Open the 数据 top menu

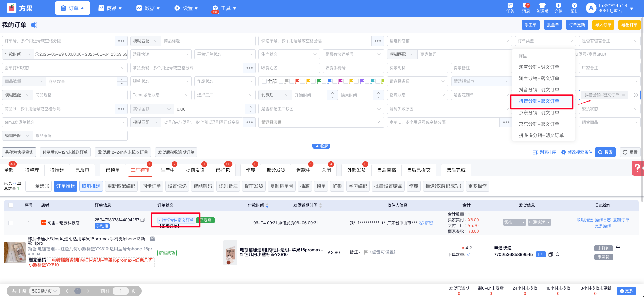(x=148, y=8)
